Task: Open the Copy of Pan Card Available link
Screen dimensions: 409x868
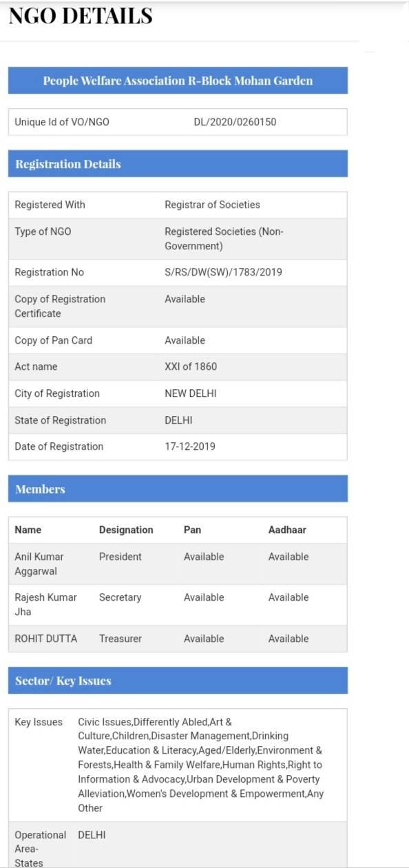Action: point(185,340)
